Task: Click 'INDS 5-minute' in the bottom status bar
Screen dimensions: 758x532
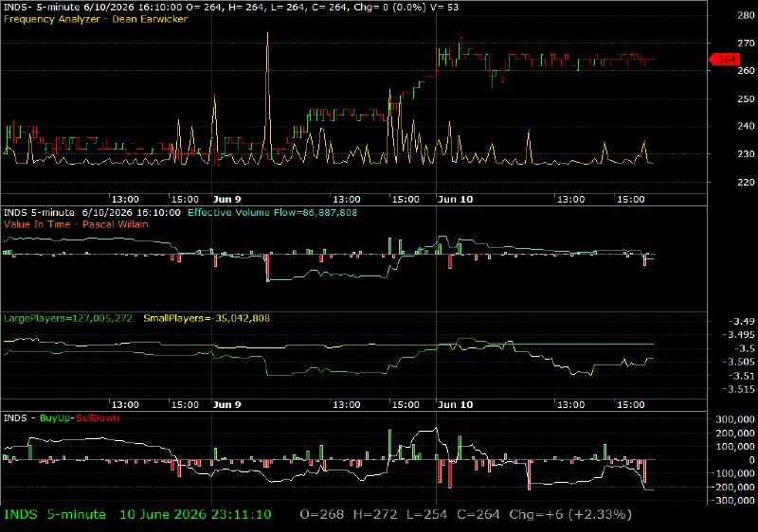Action: click(x=55, y=514)
